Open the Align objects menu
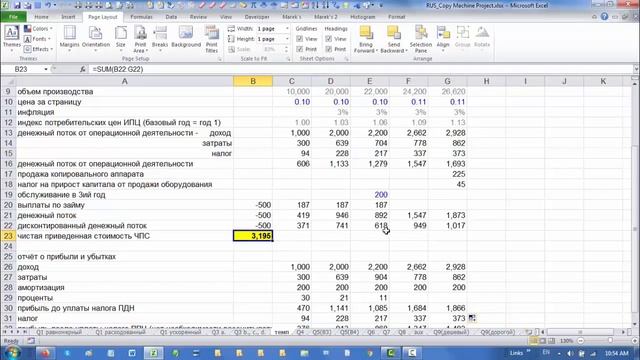This screenshot has height=360, width=640. tap(443, 38)
